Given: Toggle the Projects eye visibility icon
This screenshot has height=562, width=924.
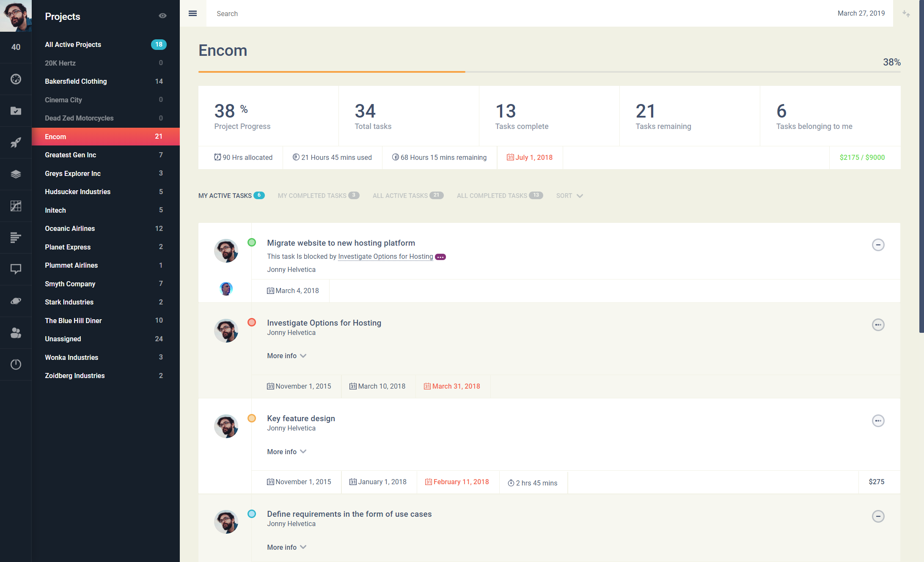Looking at the screenshot, I should [x=162, y=16].
